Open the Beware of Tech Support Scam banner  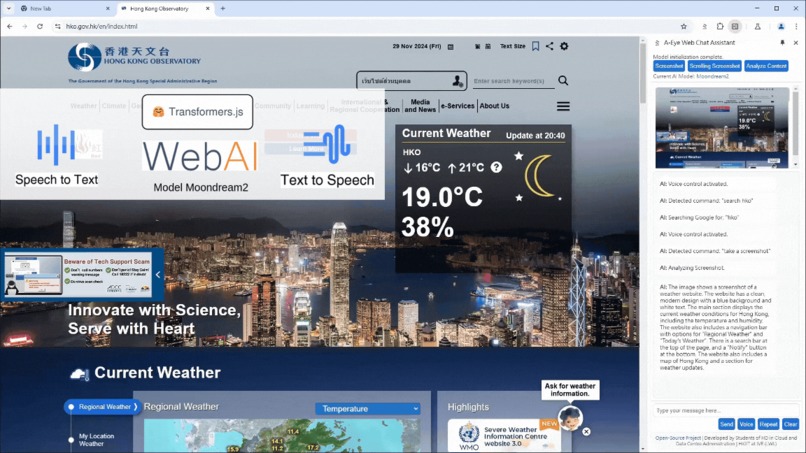point(78,275)
